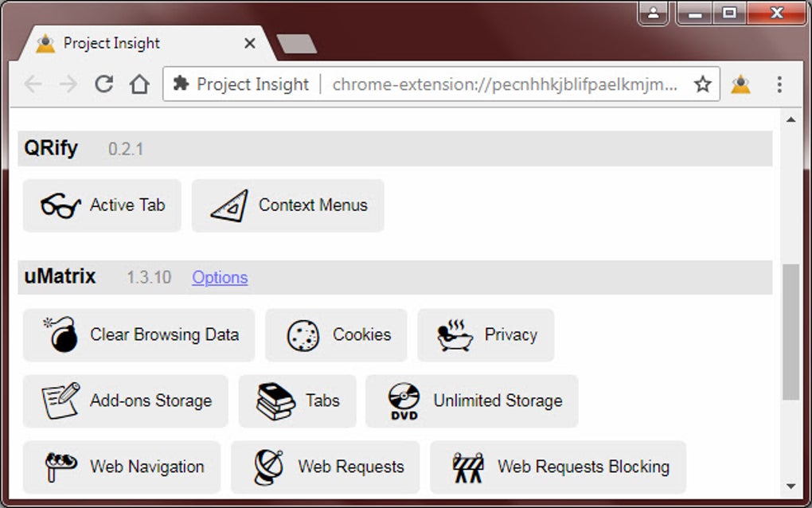Image resolution: width=812 pixels, height=508 pixels.
Task: Open uMatrix Options link
Action: tap(220, 277)
